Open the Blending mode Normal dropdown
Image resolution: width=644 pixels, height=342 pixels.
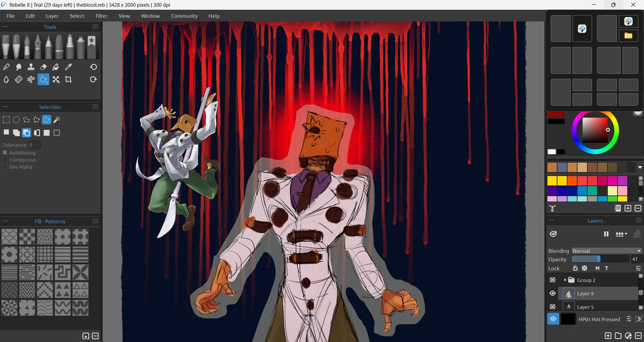tap(606, 251)
